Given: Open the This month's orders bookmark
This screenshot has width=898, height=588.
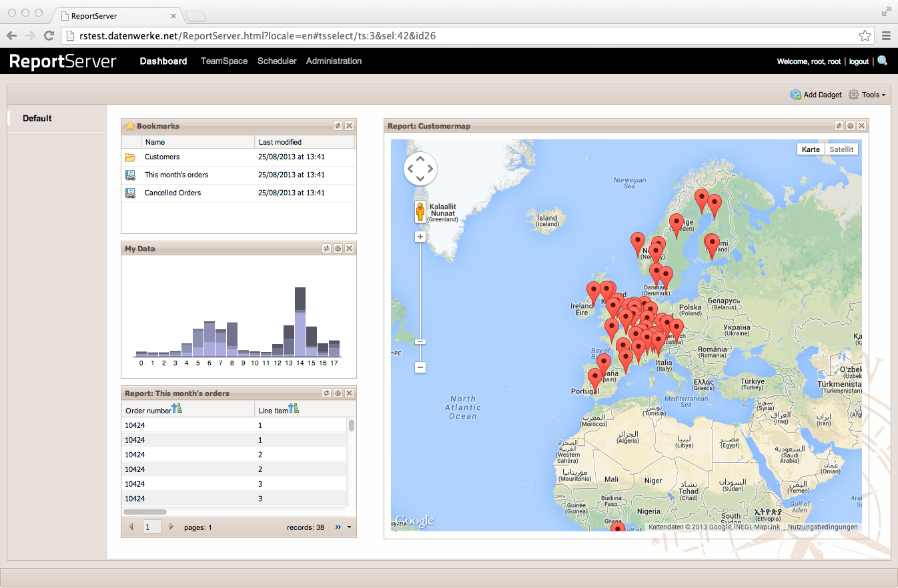Looking at the screenshot, I should point(176,175).
